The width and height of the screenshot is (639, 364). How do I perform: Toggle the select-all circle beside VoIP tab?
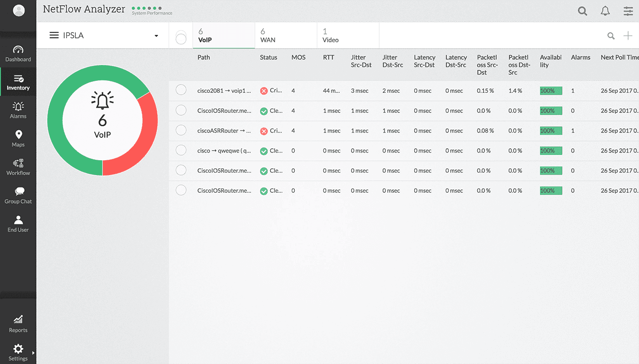tap(181, 37)
